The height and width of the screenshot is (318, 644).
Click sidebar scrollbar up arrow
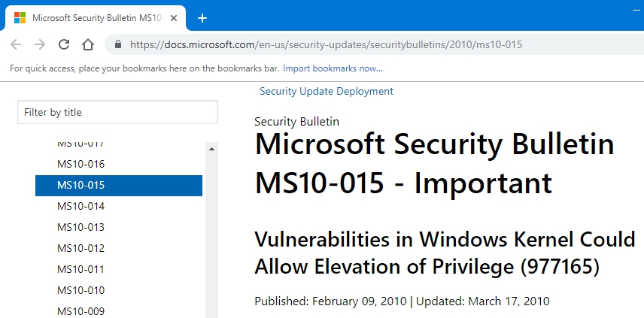[211, 149]
